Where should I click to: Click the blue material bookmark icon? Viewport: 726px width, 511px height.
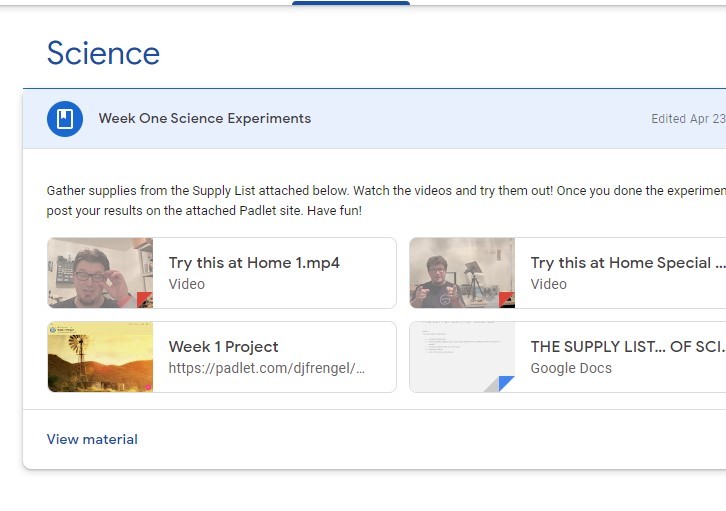[x=65, y=119]
